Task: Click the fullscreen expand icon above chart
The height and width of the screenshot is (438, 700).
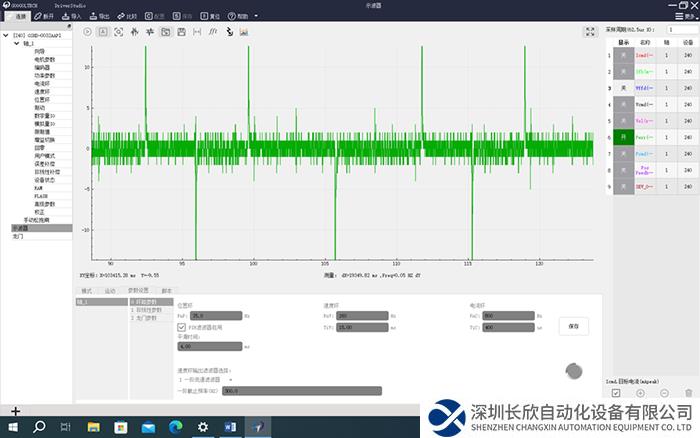Action: coord(590,32)
